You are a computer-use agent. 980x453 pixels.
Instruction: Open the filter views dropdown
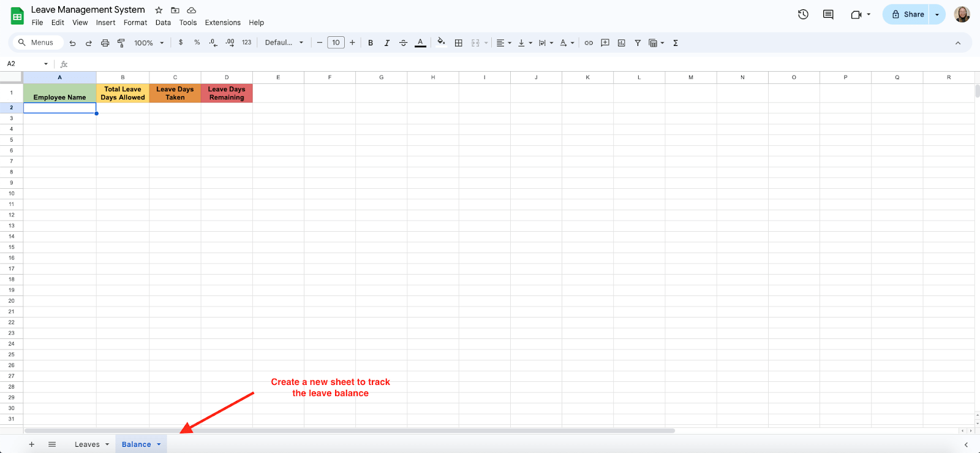pyautogui.click(x=657, y=43)
